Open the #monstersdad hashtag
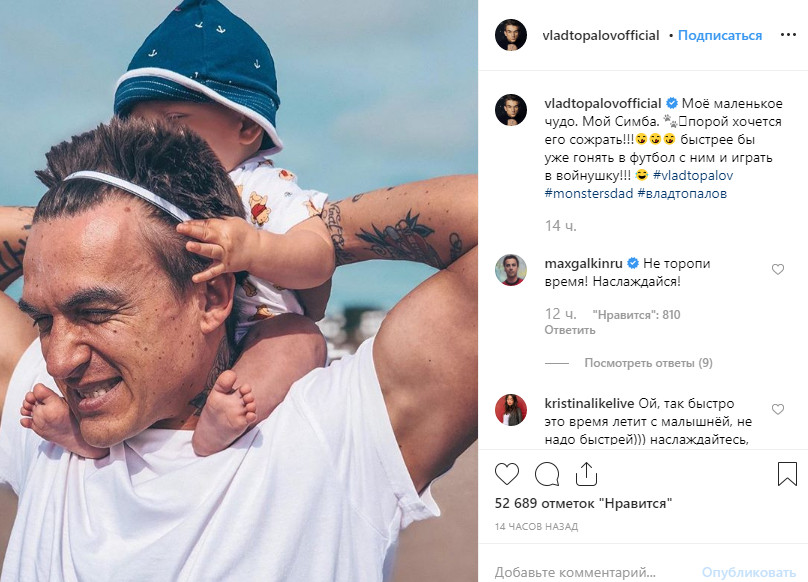The image size is (808, 582). (588, 193)
